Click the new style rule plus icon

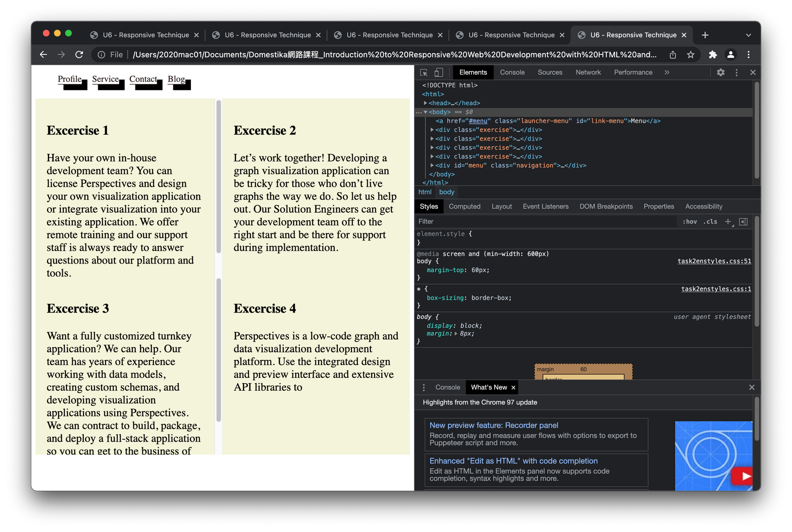point(728,222)
